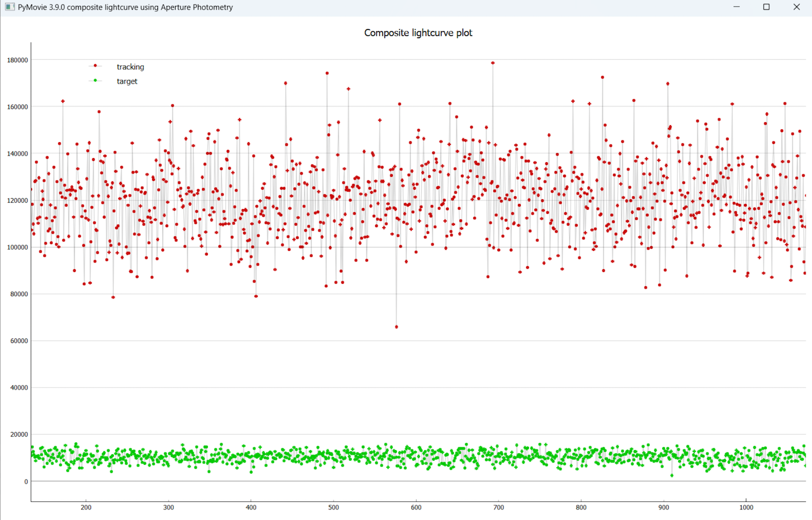This screenshot has width=812, height=520.
Task: Click the 0 label on the y-axis
Action: (x=26, y=482)
